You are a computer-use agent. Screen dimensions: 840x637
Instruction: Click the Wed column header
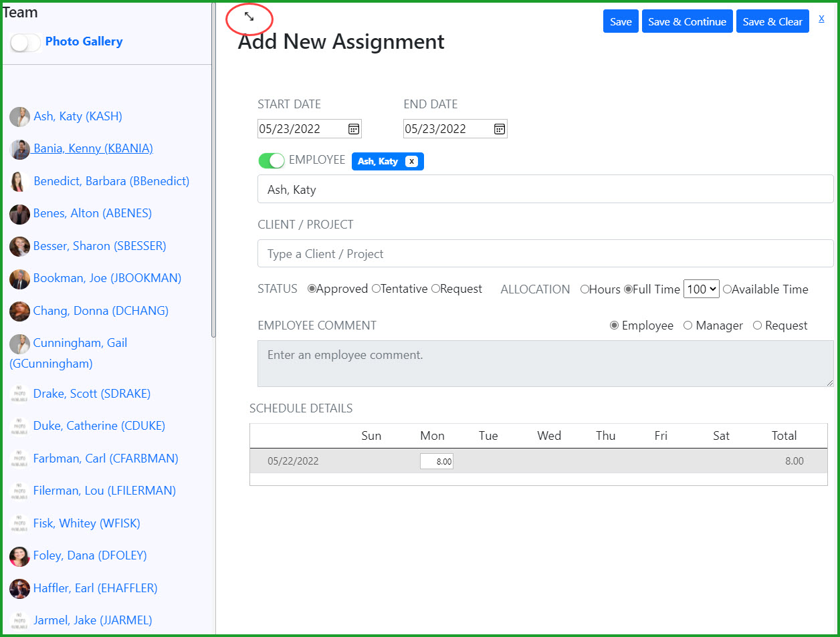pyautogui.click(x=549, y=436)
